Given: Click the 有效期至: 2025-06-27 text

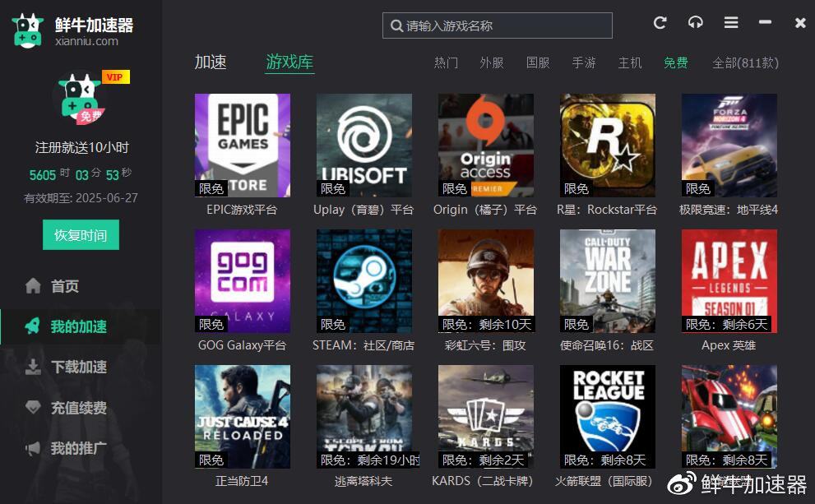Looking at the screenshot, I should click(81, 198).
